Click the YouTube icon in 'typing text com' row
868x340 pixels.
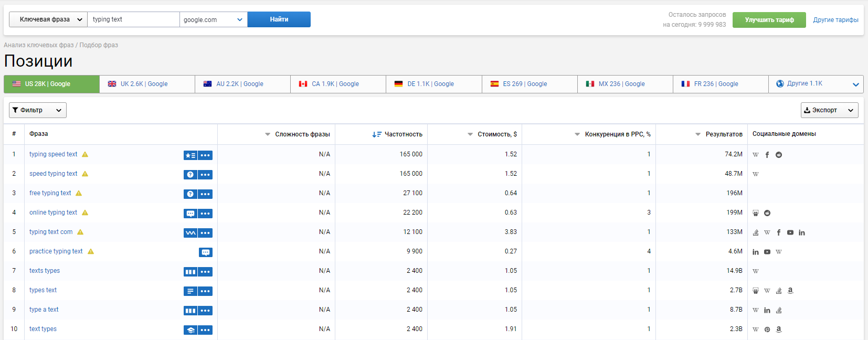click(x=790, y=232)
